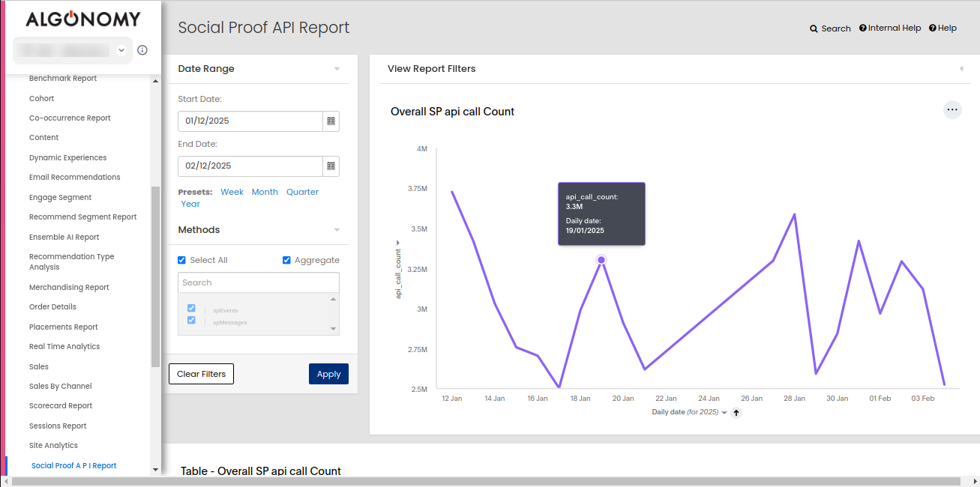Open the Site Analytics report
980x487 pixels.
(53, 445)
